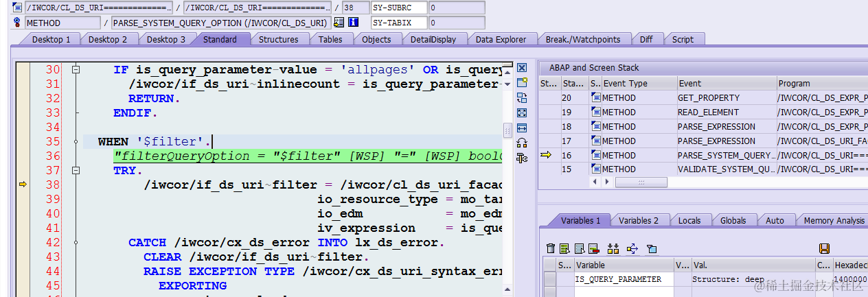Viewport: 868px width, 297px height.
Task: Open the Break./Watchpoints tab
Action: click(582, 39)
